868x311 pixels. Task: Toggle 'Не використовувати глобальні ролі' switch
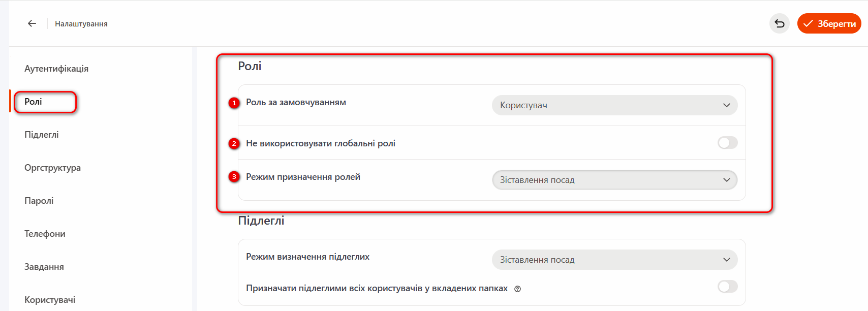727,143
